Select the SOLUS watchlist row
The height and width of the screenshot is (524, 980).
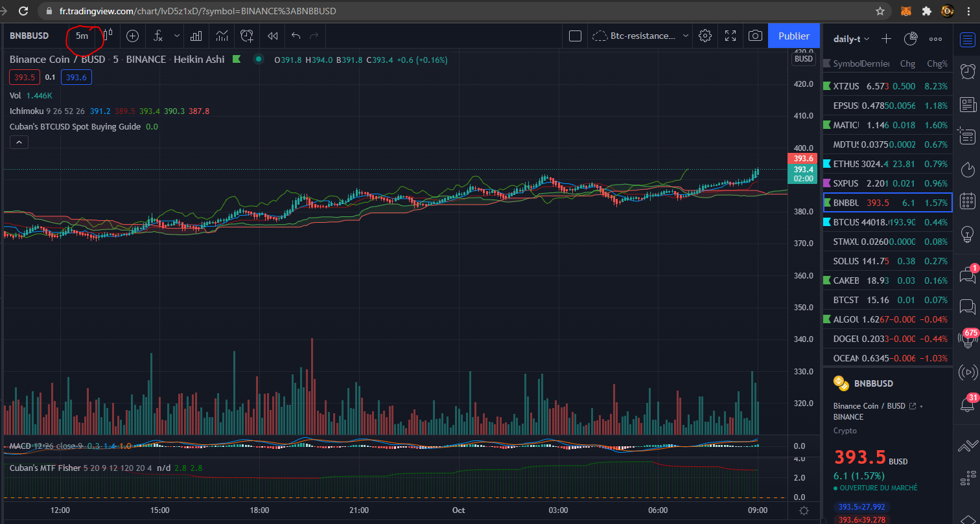pyautogui.click(x=887, y=260)
